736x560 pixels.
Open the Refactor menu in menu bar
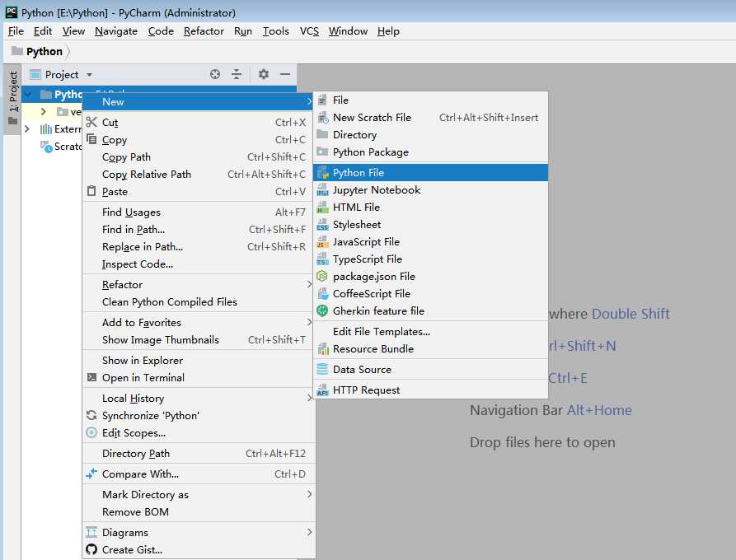tap(204, 31)
